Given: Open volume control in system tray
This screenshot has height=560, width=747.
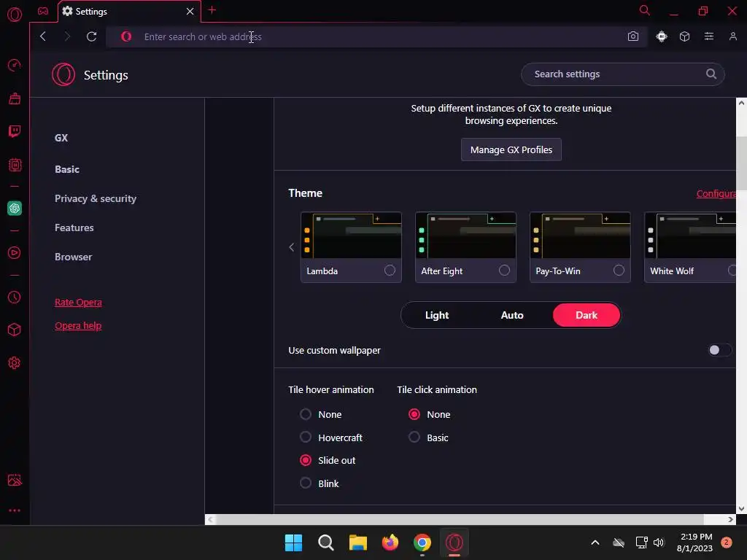Looking at the screenshot, I should (659, 542).
